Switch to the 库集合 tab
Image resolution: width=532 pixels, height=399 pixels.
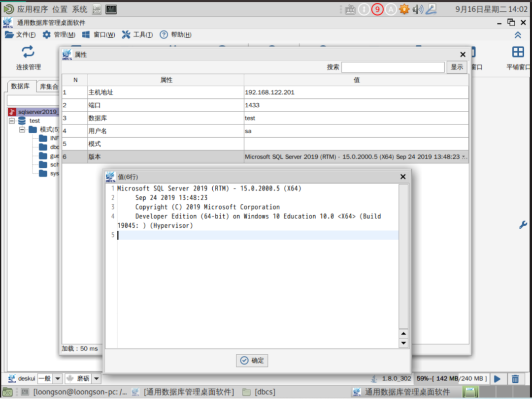pyautogui.click(x=48, y=87)
